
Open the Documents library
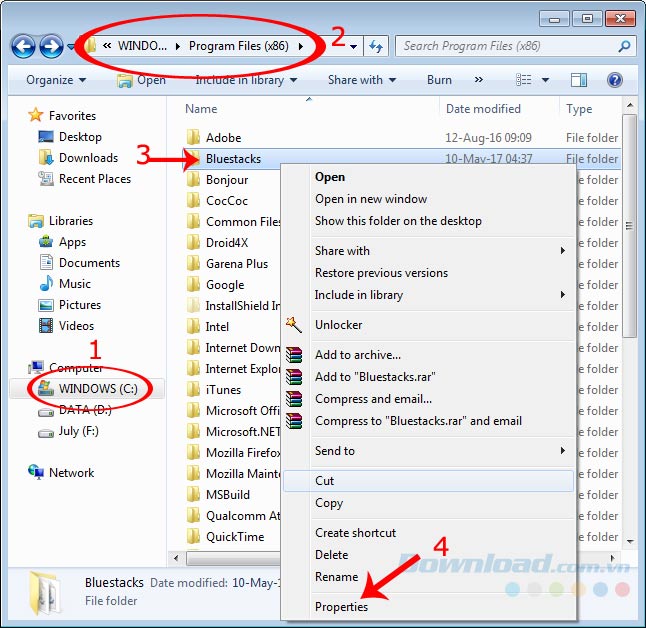(x=89, y=263)
